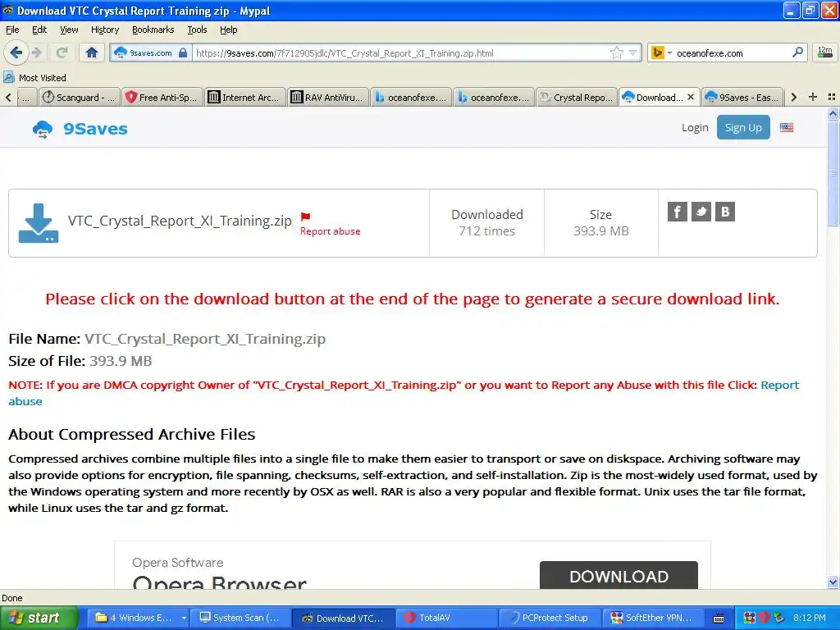Open the Most Visited bookmarks folder

tap(34, 78)
